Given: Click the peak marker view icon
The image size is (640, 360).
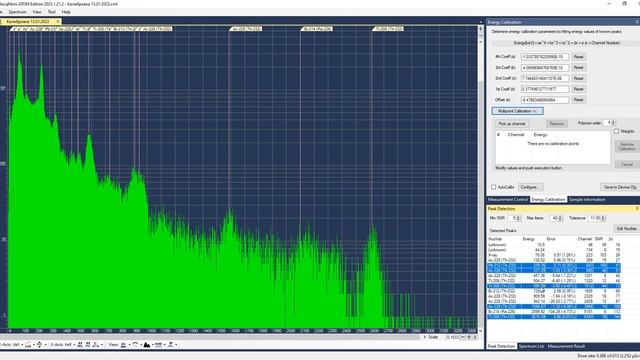Looking at the screenshot, I should tap(170, 344).
